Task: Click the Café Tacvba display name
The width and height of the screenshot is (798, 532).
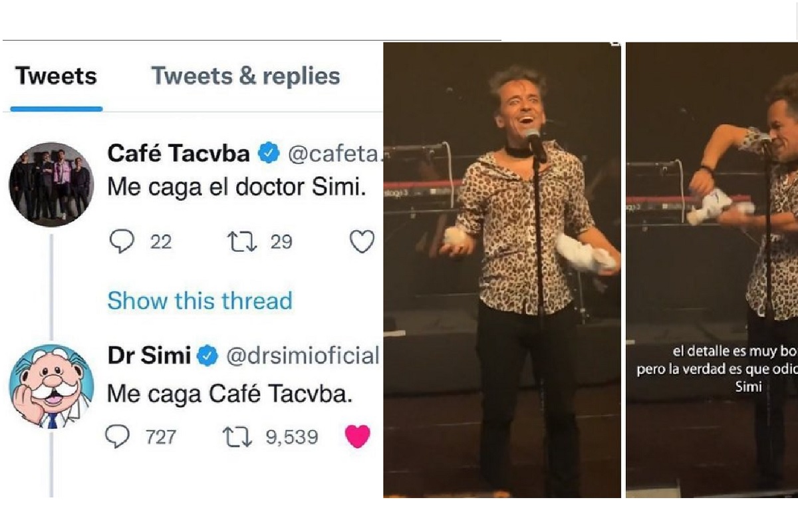Action: point(179,154)
